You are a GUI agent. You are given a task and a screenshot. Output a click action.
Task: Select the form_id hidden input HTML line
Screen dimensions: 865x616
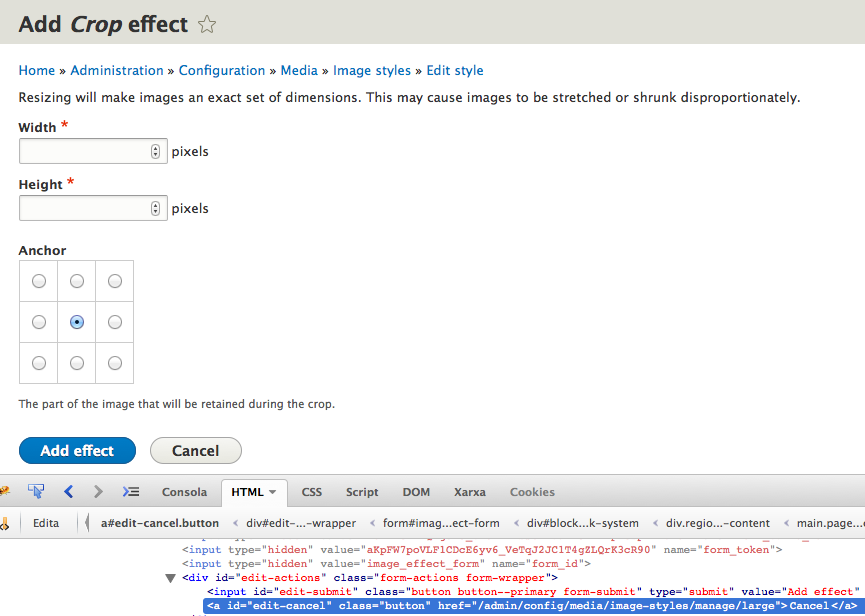387,564
